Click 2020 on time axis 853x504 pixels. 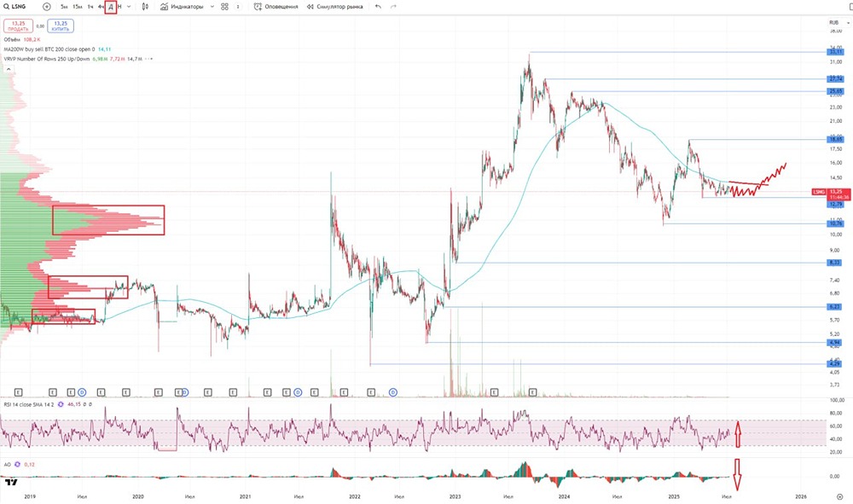[138, 496]
